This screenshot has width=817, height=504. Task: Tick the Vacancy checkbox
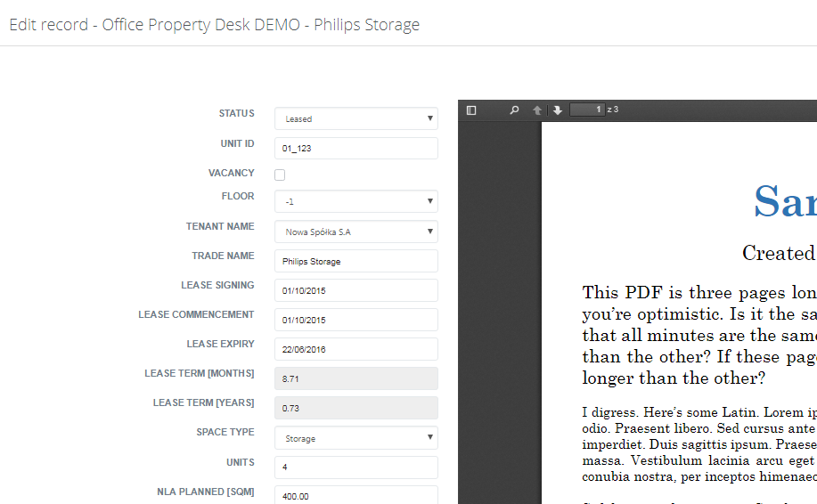(x=280, y=175)
